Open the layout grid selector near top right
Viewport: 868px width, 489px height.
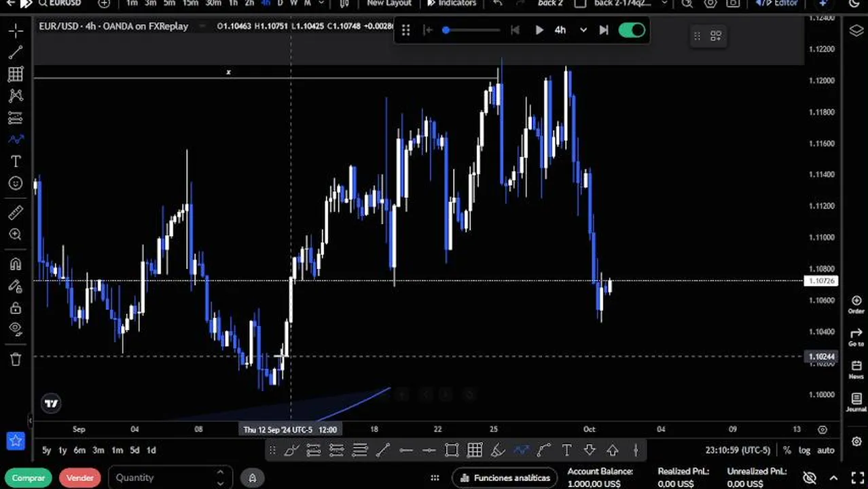tap(716, 36)
